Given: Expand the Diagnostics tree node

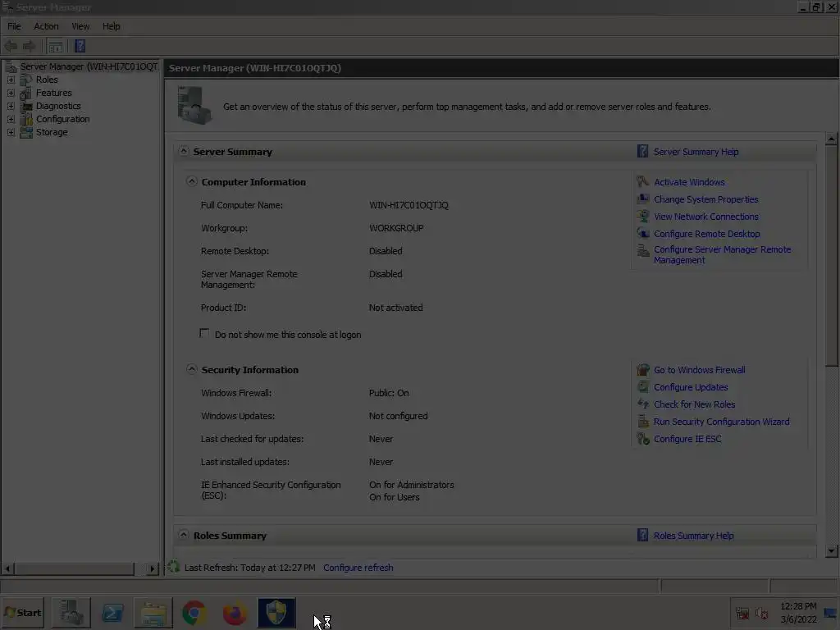Looking at the screenshot, I should point(11,106).
